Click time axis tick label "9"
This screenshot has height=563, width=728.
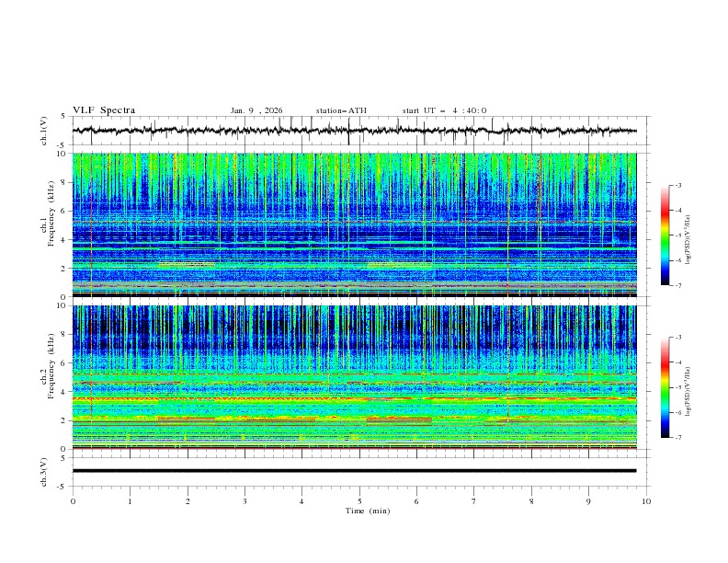click(588, 501)
